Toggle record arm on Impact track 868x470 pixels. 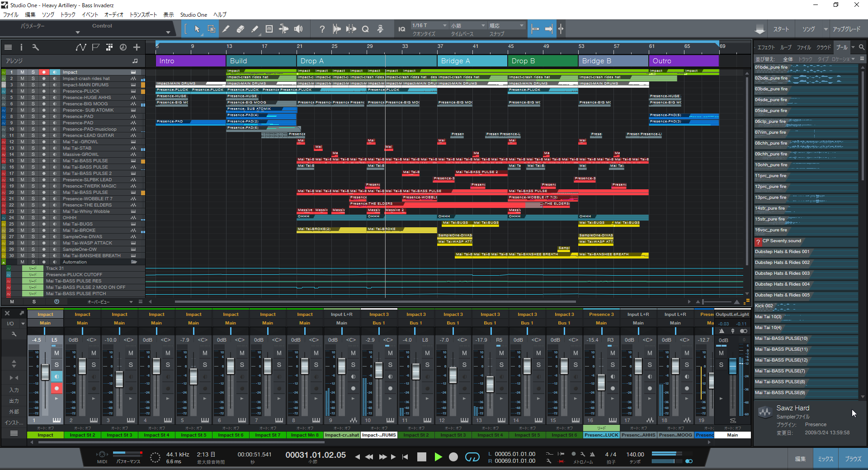pyautogui.click(x=44, y=72)
